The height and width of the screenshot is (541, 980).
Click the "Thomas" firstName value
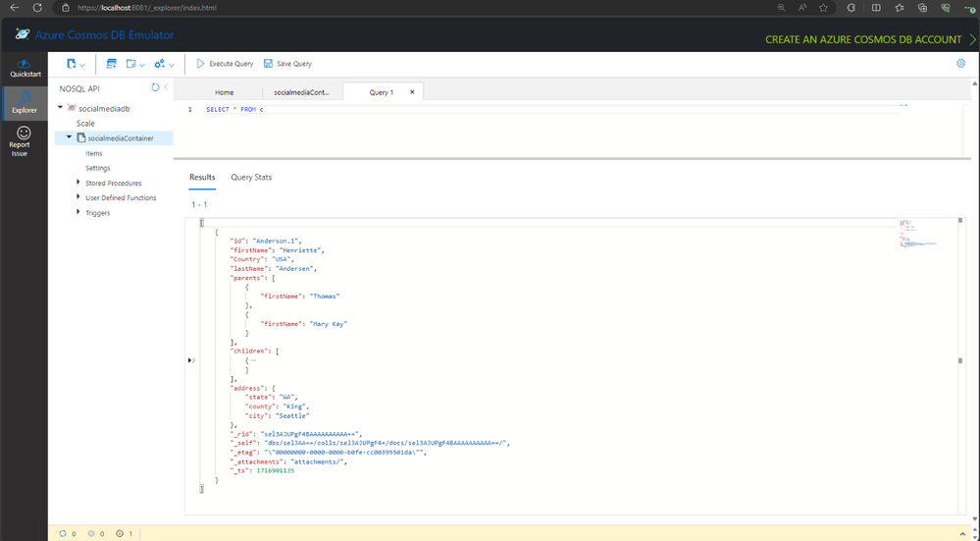[x=325, y=296]
